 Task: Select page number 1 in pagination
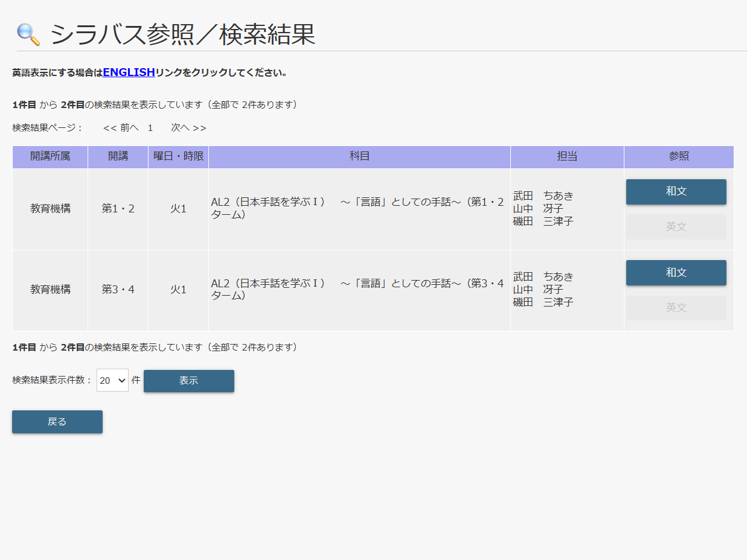[x=150, y=128]
